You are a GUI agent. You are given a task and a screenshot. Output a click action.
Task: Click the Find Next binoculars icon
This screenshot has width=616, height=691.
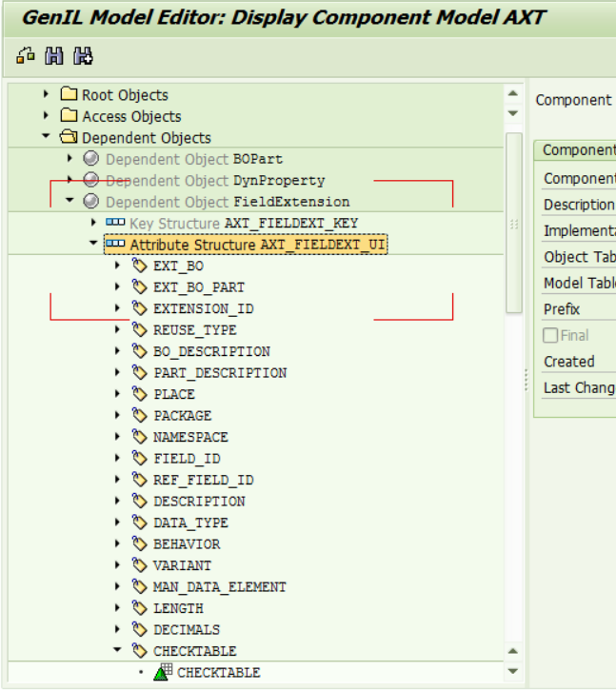(83, 57)
